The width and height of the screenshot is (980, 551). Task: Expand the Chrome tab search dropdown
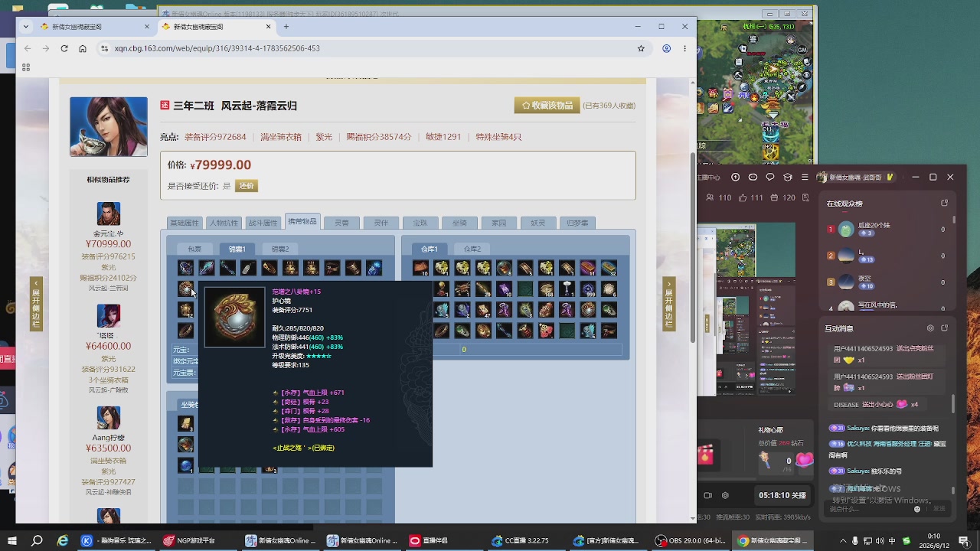tap(27, 27)
